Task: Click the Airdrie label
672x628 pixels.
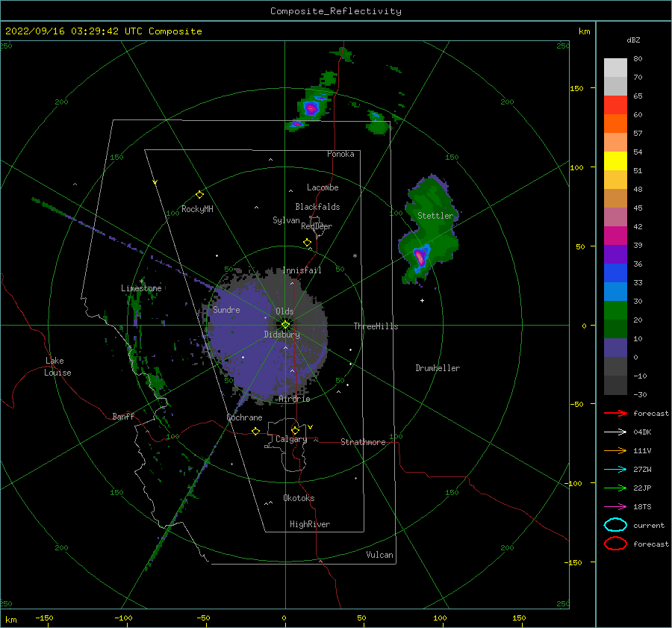Action: 294,399
